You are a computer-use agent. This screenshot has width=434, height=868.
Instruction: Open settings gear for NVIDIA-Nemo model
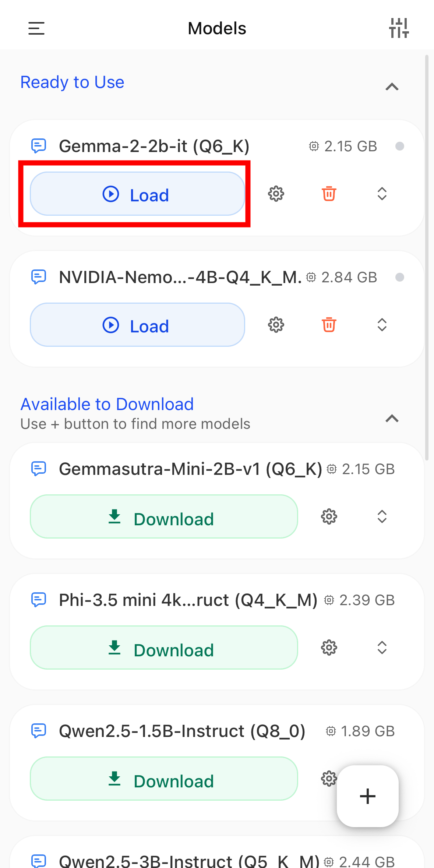tap(276, 325)
